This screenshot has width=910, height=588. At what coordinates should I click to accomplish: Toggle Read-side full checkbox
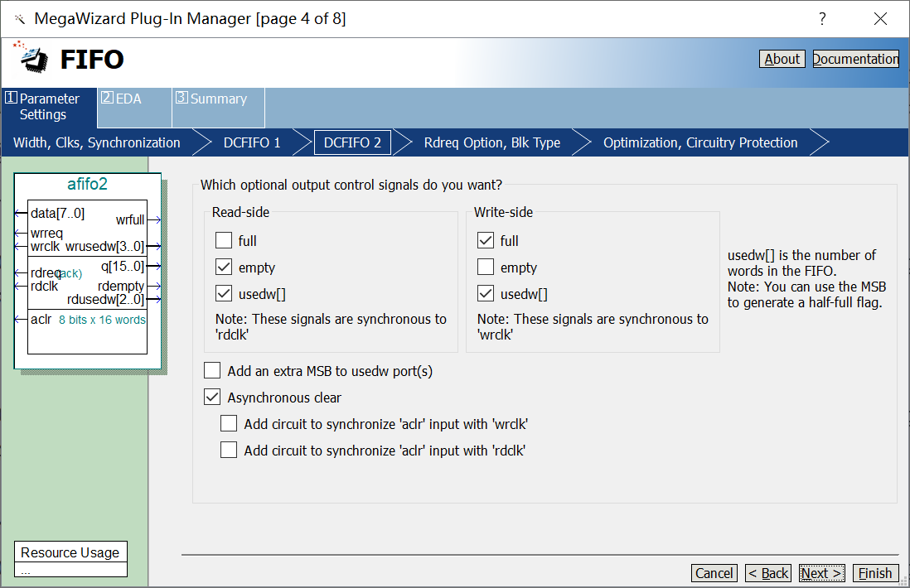click(x=224, y=240)
